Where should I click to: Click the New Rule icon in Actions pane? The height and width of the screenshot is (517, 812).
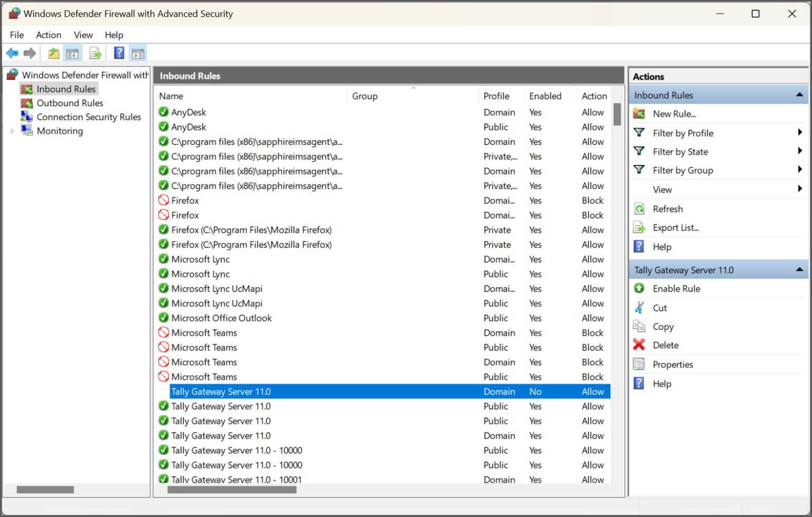pos(639,114)
